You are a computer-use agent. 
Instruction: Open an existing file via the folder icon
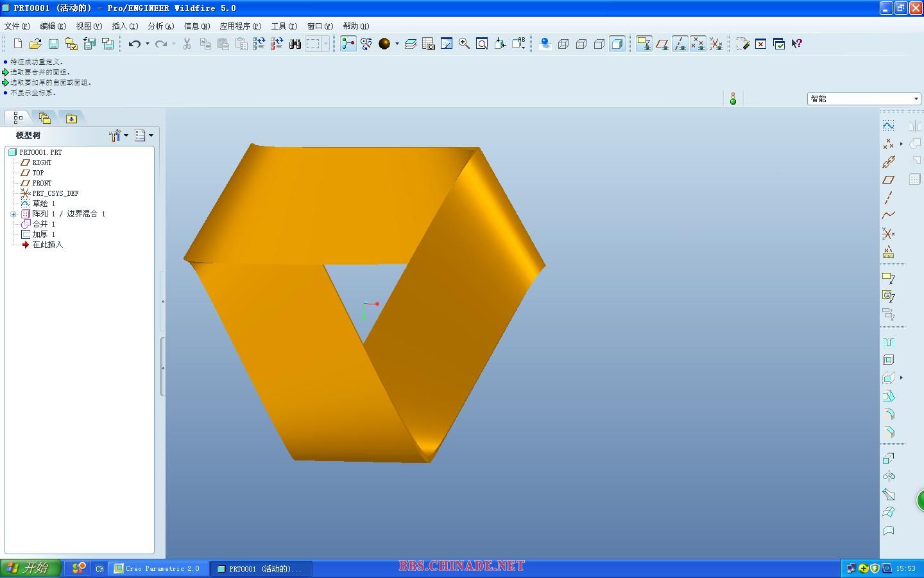(x=35, y=44)
